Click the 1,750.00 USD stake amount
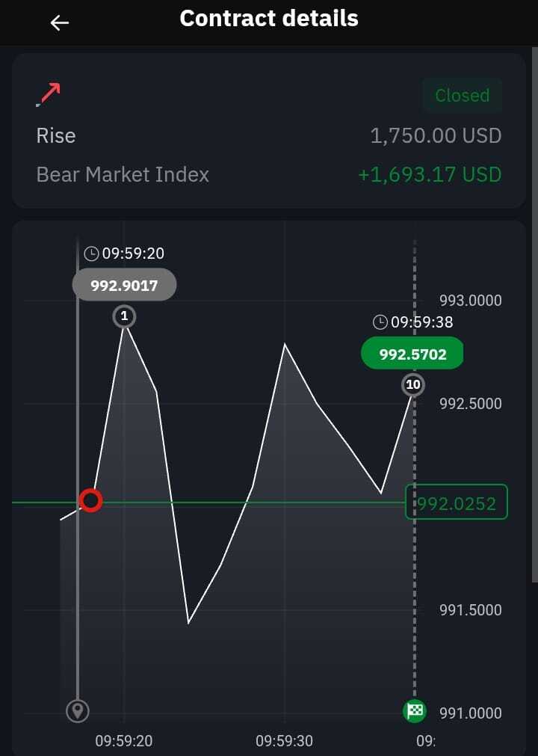The image size is (538, 756). pos(436,136)
